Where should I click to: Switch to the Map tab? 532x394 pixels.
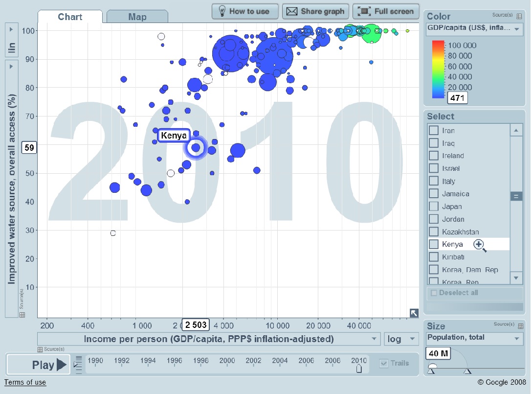(137, 17)
